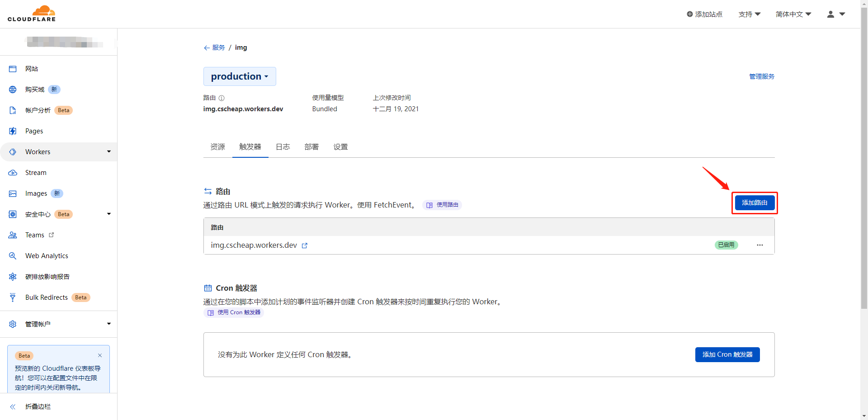Click the 添加 Cron 触发器 button
The image size is (868, 420).
(x=727, y=354)
